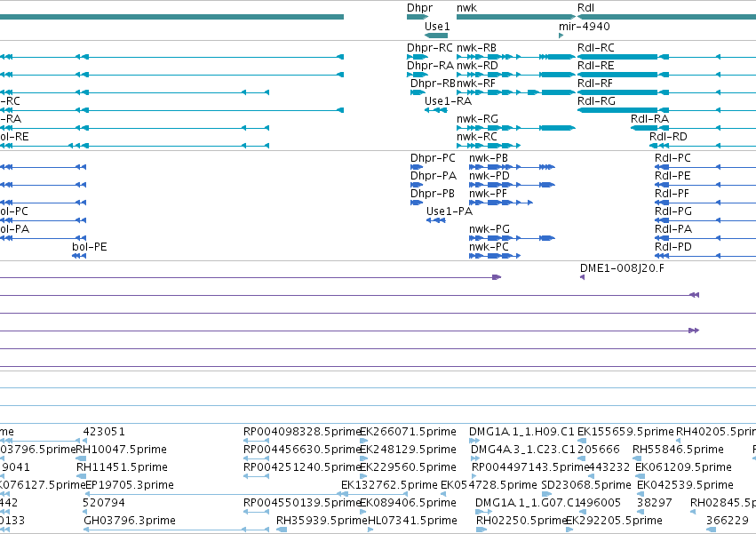Open the Rdl-PC protein label
The width and height of the screenshot is (756, 534).
tap(672, 158)
